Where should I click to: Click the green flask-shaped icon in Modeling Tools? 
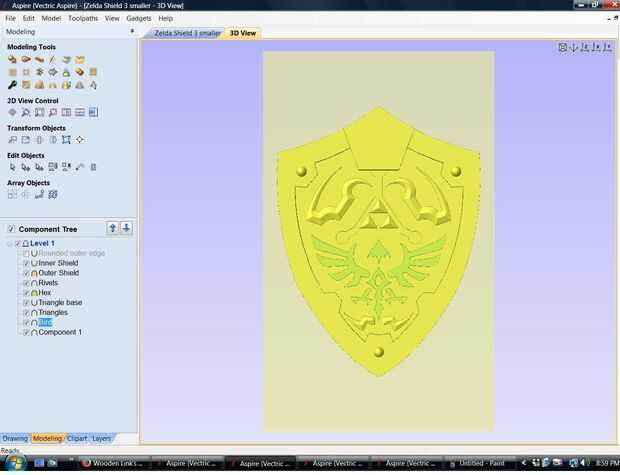66,72
